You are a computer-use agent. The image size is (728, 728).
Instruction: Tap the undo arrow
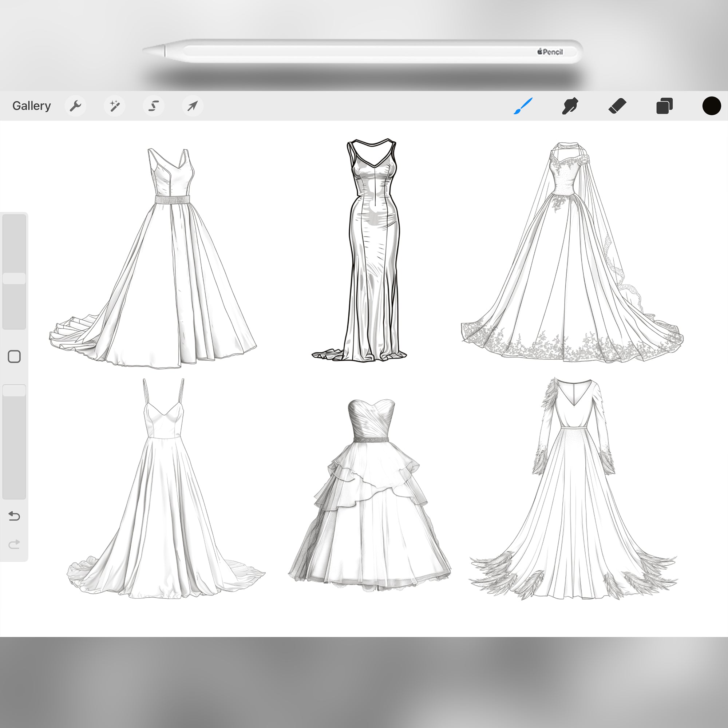tap(14, 517)
